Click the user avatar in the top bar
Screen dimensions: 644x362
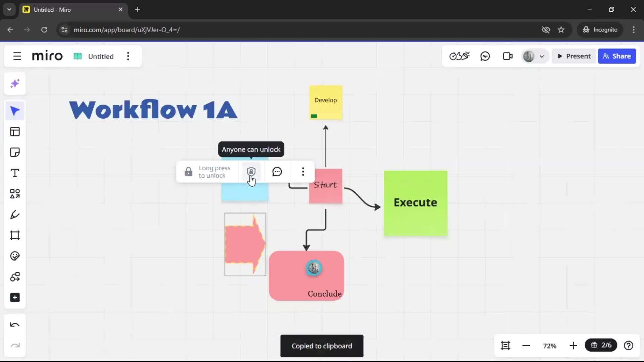pyautogui.click(x=529, y=56)
